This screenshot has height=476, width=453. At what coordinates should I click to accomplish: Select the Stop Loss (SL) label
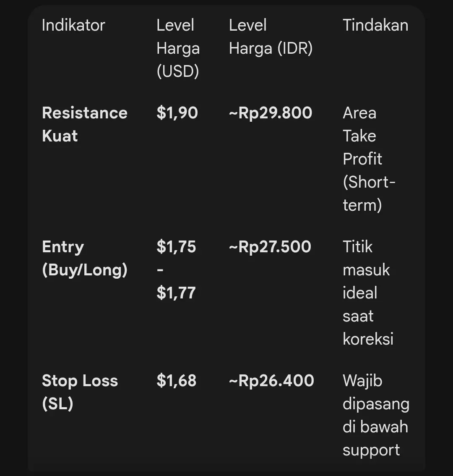point(80,392)
